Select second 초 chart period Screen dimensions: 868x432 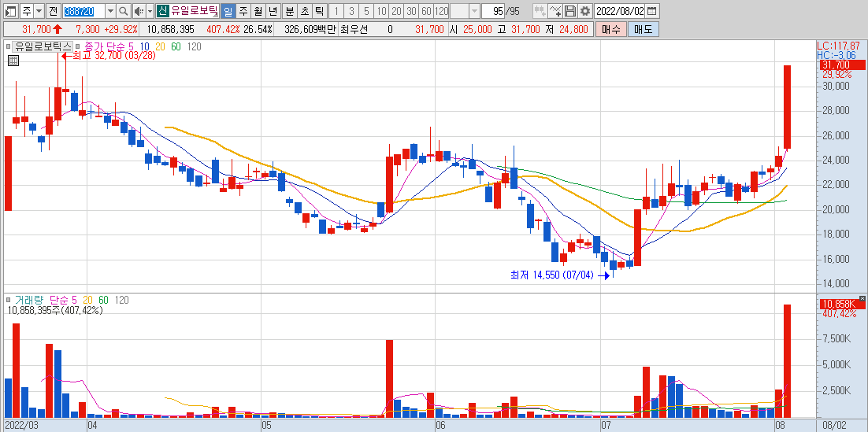click(x=304, y=11)
